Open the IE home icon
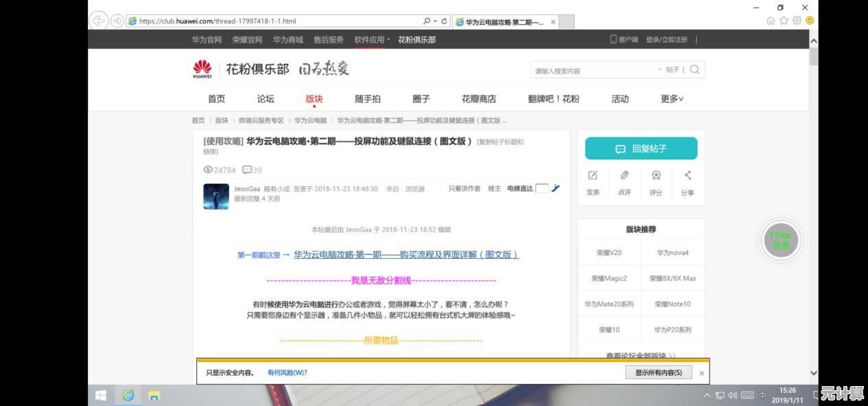The width and height of the screenshot is (868, 406). [771, 21]
